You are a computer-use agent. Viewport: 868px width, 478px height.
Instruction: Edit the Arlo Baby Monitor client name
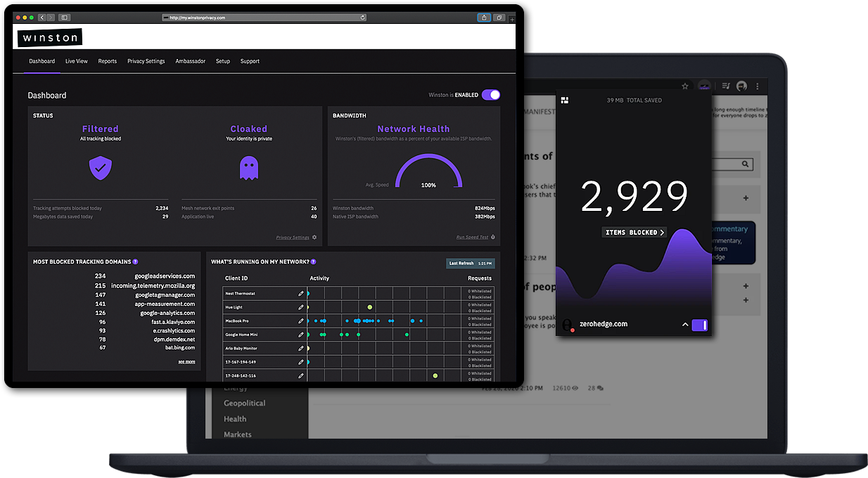[301, 348]
